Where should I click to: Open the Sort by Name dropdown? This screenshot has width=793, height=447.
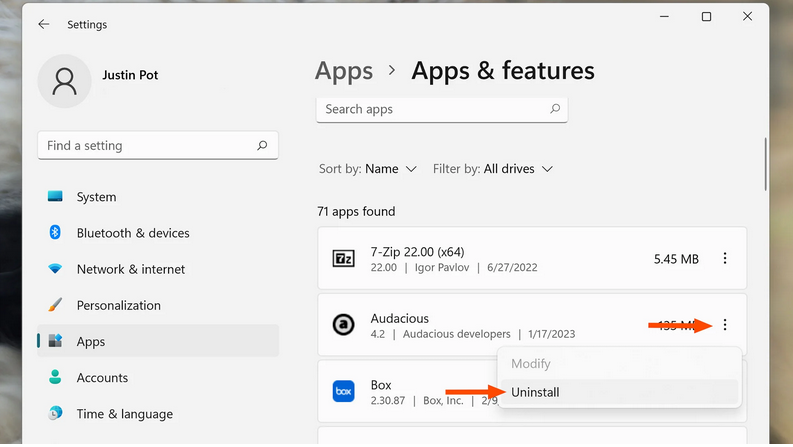(368, 169)
